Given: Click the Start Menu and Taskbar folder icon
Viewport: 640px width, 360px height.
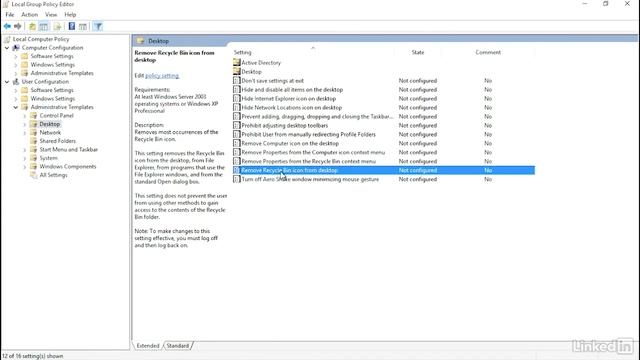Looking at the screenshot, I should point(34,149).
